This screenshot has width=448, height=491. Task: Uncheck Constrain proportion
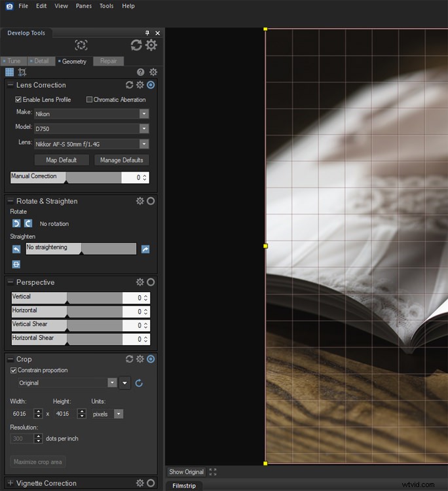(x=14, y=371)
